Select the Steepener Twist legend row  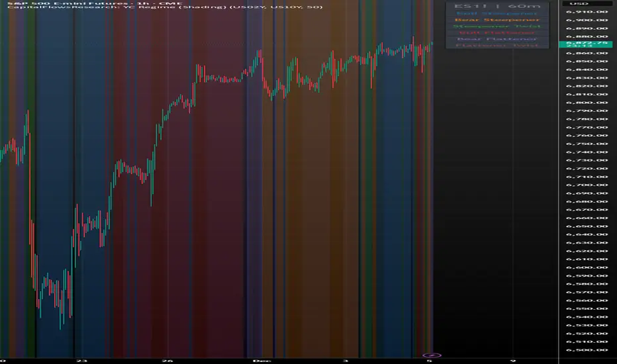coord(497,26)
